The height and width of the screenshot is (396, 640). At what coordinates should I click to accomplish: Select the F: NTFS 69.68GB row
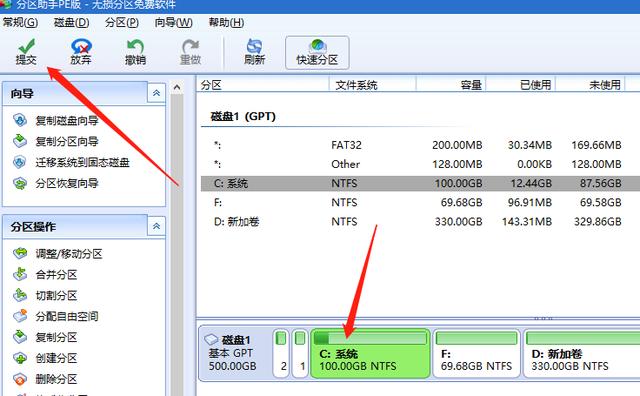coord(420,202)
